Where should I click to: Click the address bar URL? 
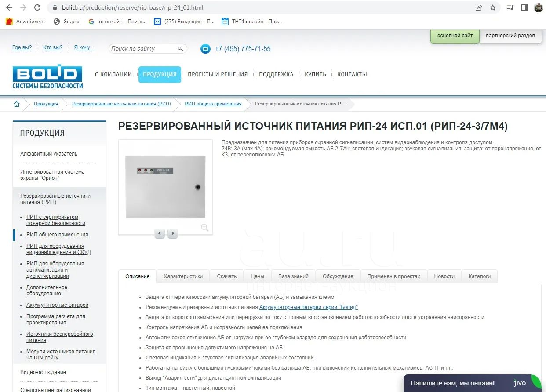(x=132, y=7)
